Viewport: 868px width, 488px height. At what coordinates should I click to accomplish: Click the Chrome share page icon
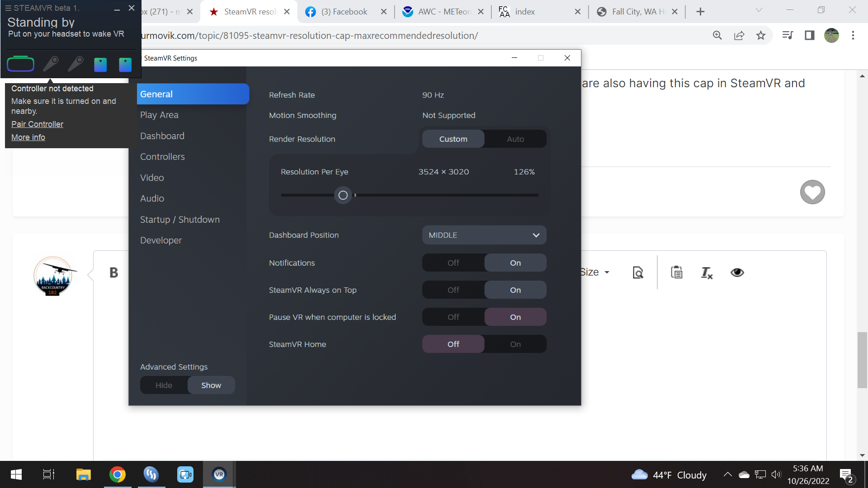(739, 35)
